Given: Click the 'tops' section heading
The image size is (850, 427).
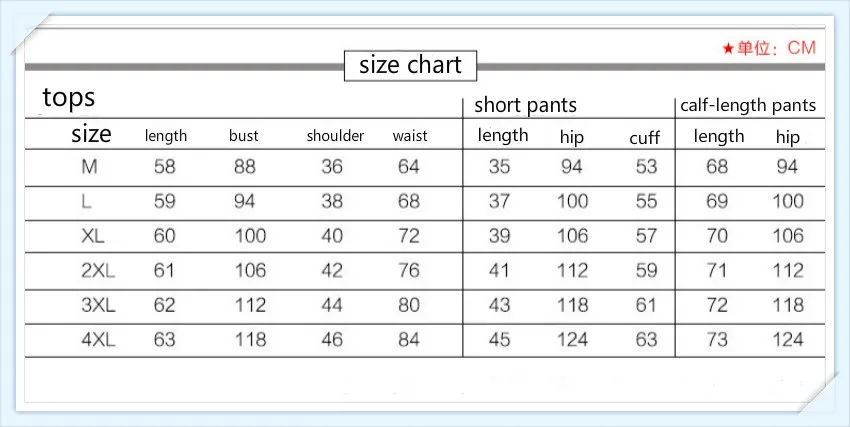Looking at the screenshot, I should click(69, 98).
